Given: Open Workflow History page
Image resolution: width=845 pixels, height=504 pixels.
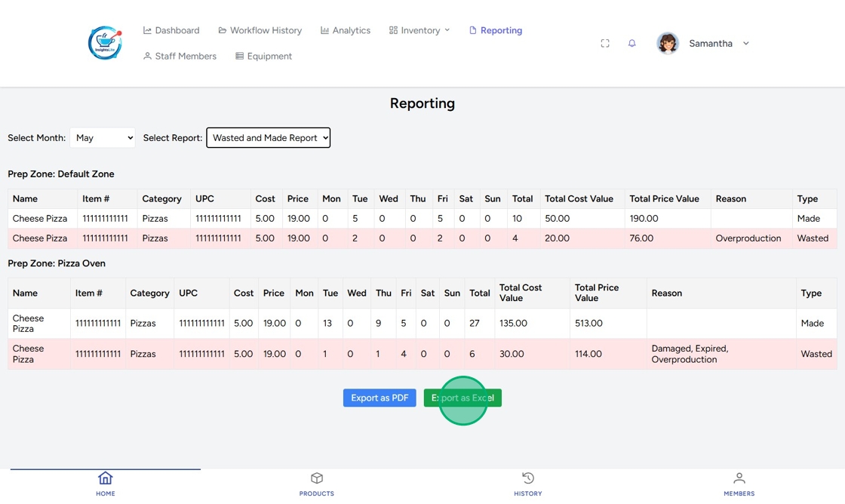Looking at the screenshot, I should [260, 31].
